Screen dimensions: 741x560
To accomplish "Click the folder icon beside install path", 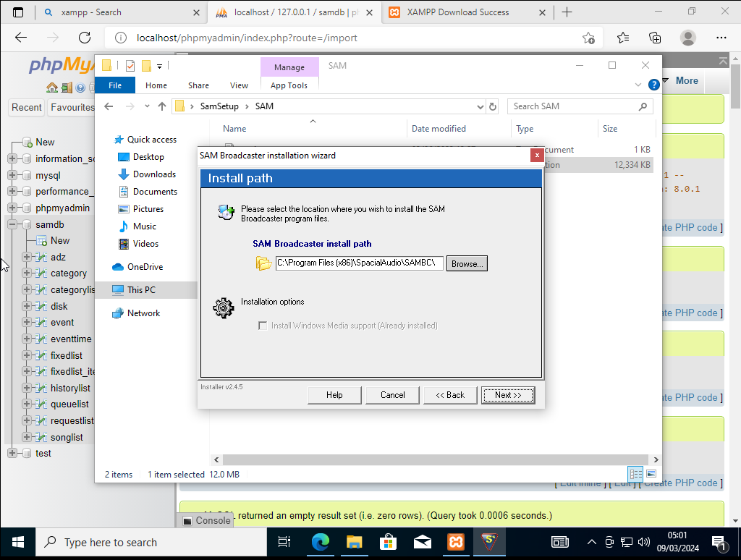I will click(x=263, y=263).
